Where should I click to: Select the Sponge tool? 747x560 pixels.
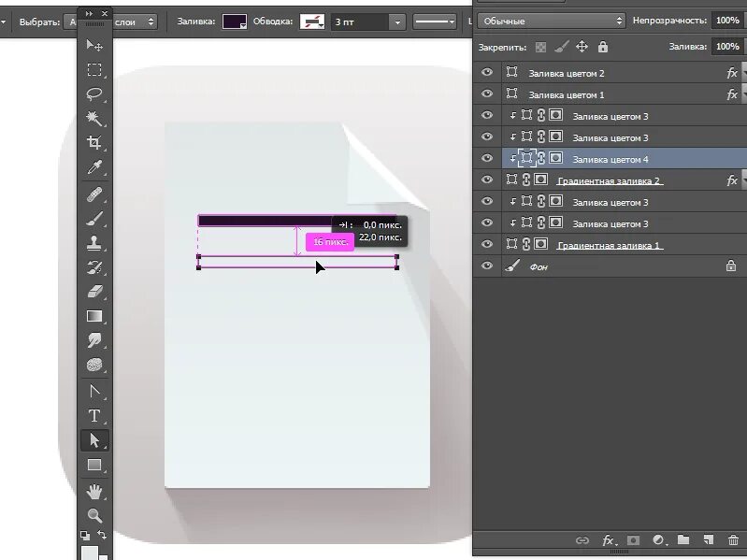click(x=94, y=365)
